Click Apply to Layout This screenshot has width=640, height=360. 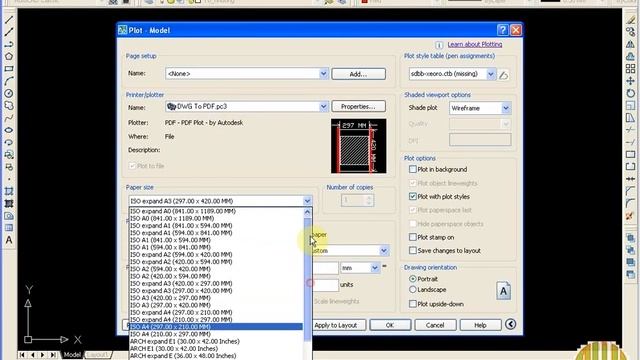point(336,325)
